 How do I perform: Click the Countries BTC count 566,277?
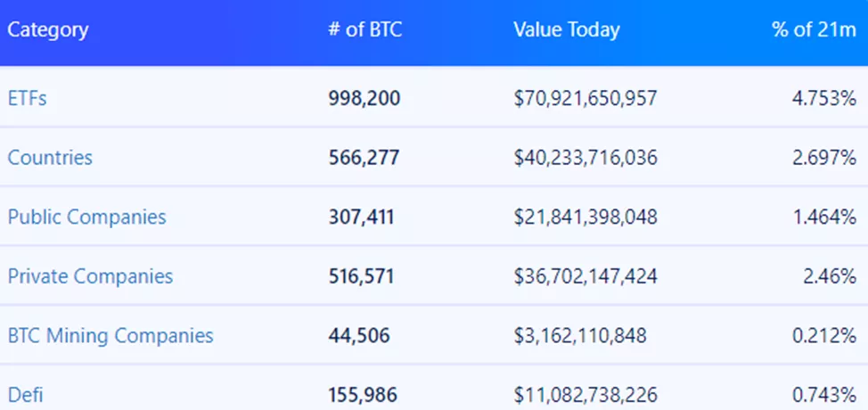(364, 158)
